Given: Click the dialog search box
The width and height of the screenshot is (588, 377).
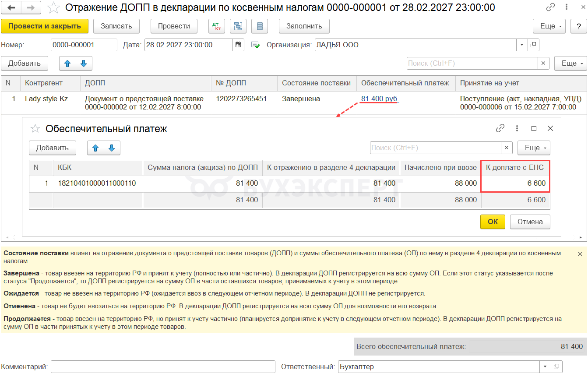Looking at the screenshot, I should [x=436, y=148].
